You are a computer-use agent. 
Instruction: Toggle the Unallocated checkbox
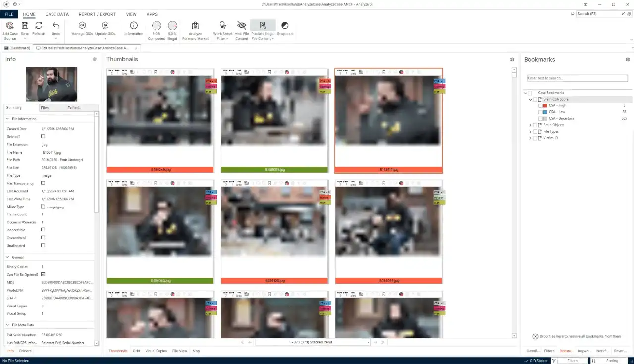coord(43,245)
